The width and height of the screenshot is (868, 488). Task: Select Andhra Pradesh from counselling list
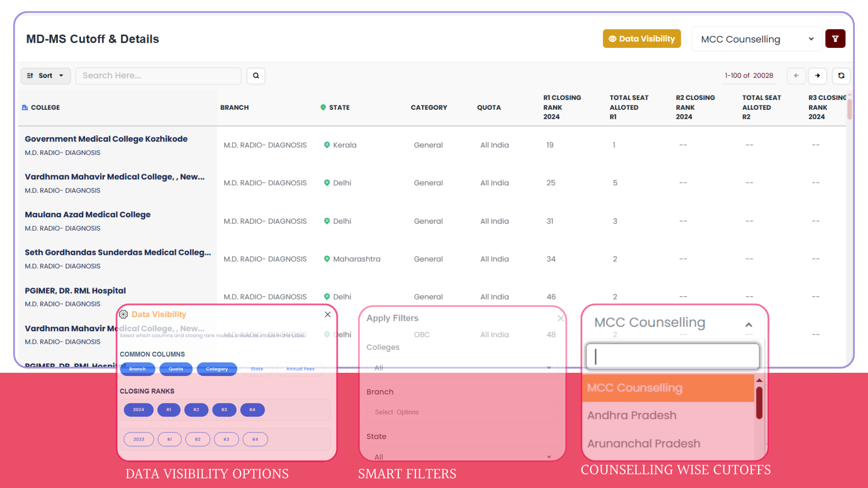(632, 415)
